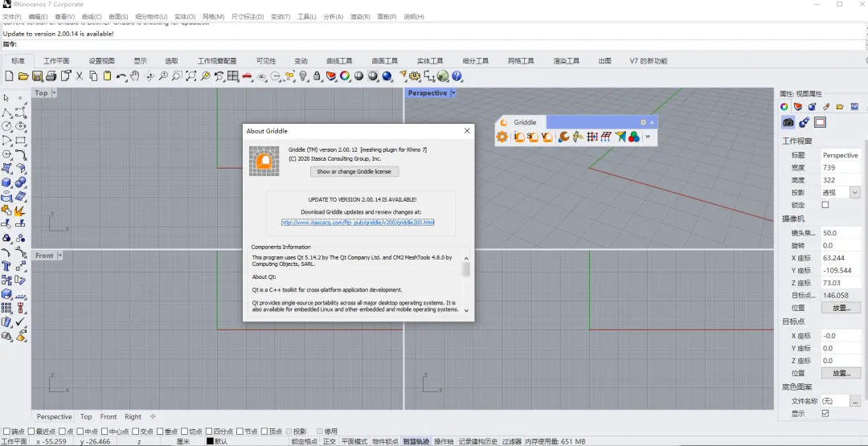The height and width of the screenshot is (446, 868).
Task: Enable the 端点 osnap checkbox
Action: (6, 432)
